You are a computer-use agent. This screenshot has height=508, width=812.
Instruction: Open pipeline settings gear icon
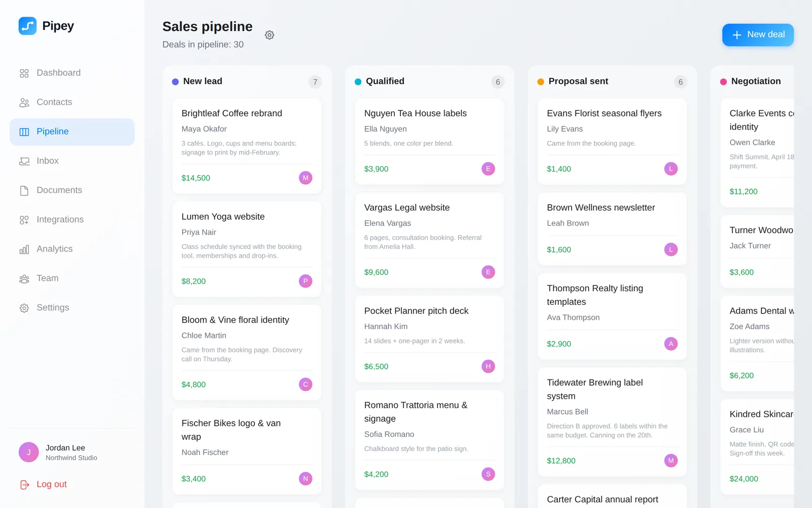coord(269,35)
